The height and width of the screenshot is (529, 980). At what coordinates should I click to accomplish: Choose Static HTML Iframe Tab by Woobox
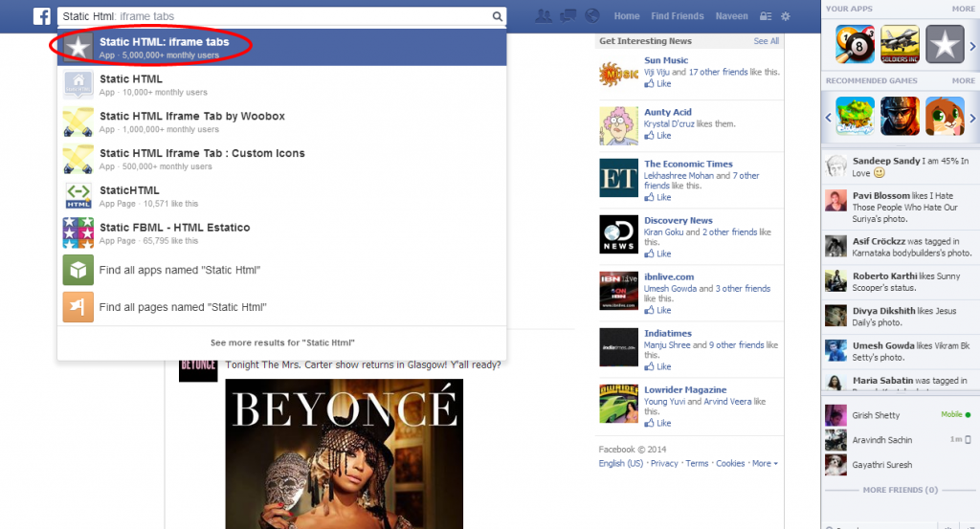pos(282,121)
